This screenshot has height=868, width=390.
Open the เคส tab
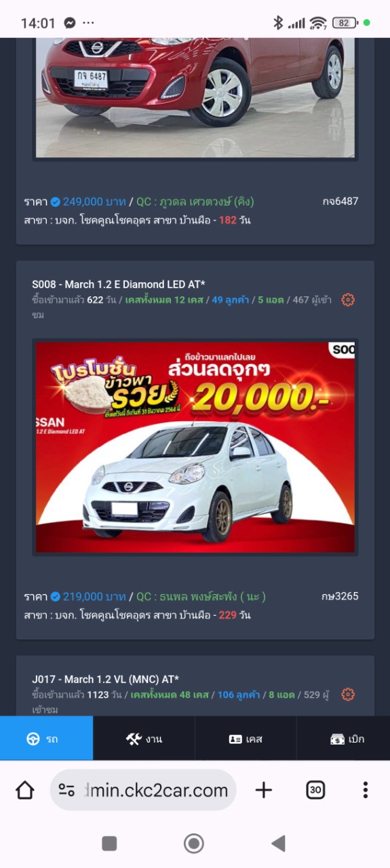pos(246,738)
